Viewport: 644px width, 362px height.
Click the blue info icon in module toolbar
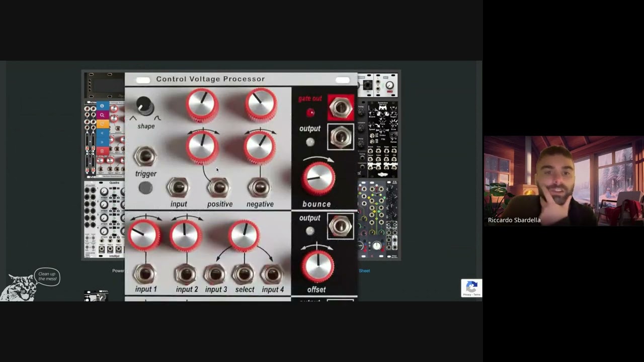102,106
